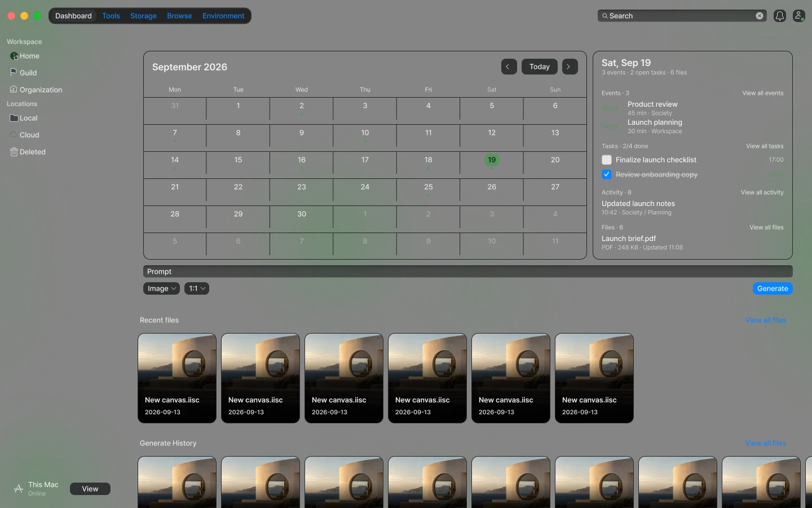Click the View button next to This Mac
This screenshot has height=508, width=812.
90,489
